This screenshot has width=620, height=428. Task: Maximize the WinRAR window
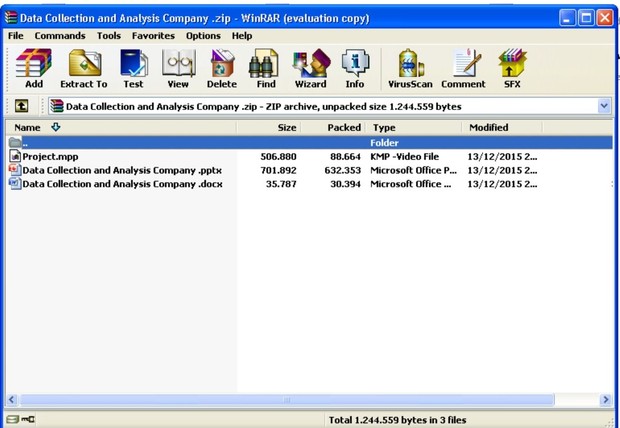click(x=586, y=18)
